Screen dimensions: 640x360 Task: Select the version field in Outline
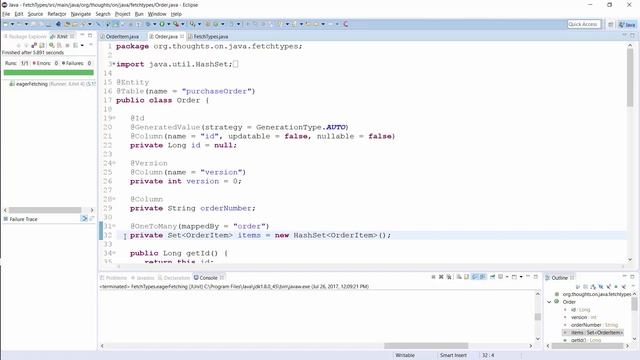[579, 317]
